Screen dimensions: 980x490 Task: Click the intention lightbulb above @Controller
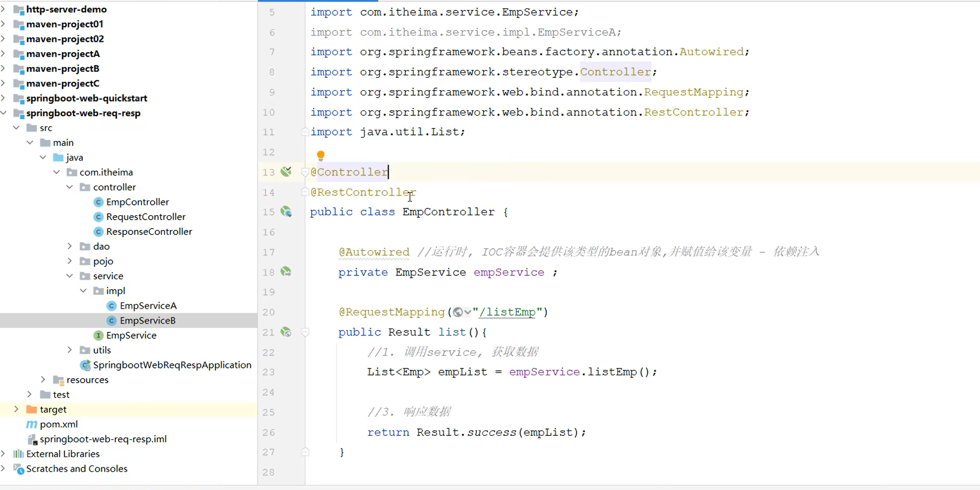(321, 155)
